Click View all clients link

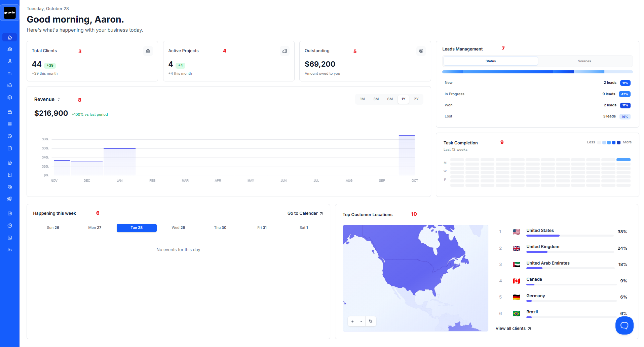[x=513, y=328]
